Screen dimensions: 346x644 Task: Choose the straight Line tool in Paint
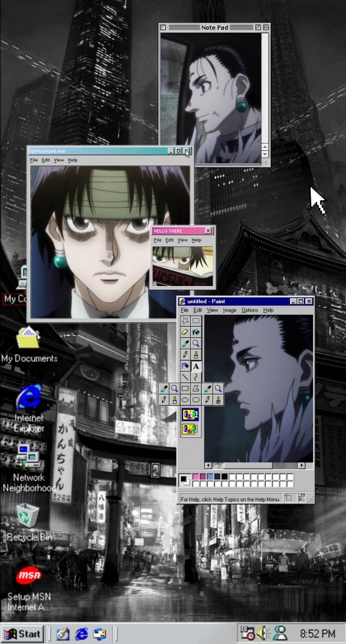point(185,377)
